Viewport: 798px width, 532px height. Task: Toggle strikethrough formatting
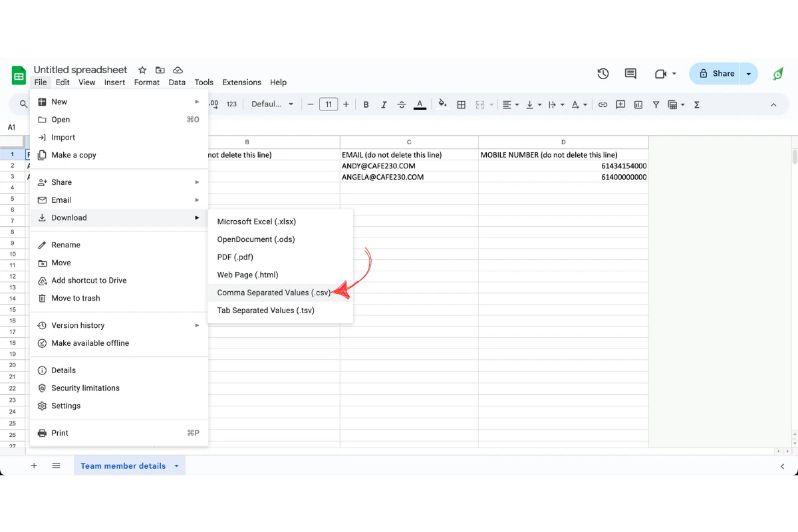click(x=402, y=104)
